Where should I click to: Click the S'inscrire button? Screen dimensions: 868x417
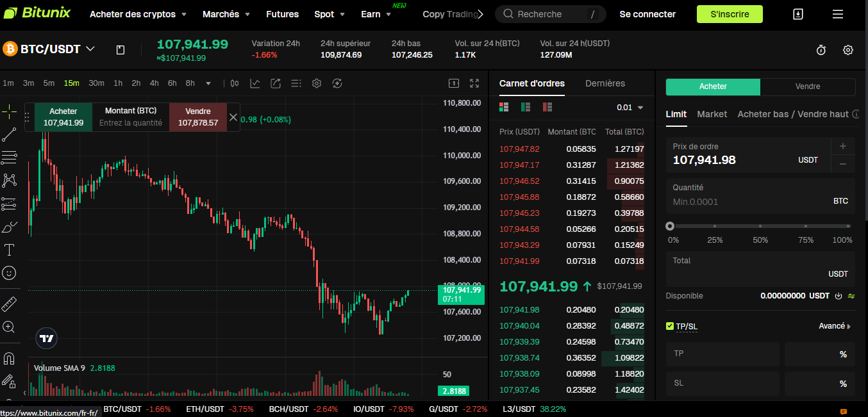point(730,13)
